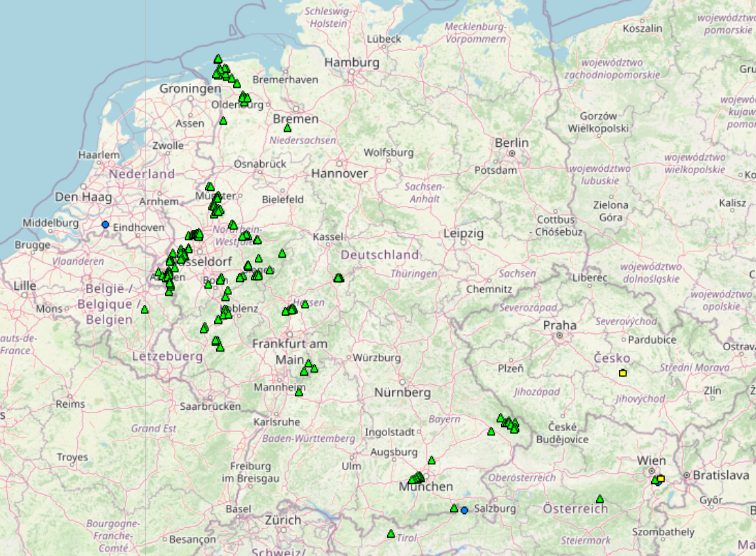The image size is (756, 556).
Task: Click the blue circle marker near Eindhoven
Action: point(105,225)
